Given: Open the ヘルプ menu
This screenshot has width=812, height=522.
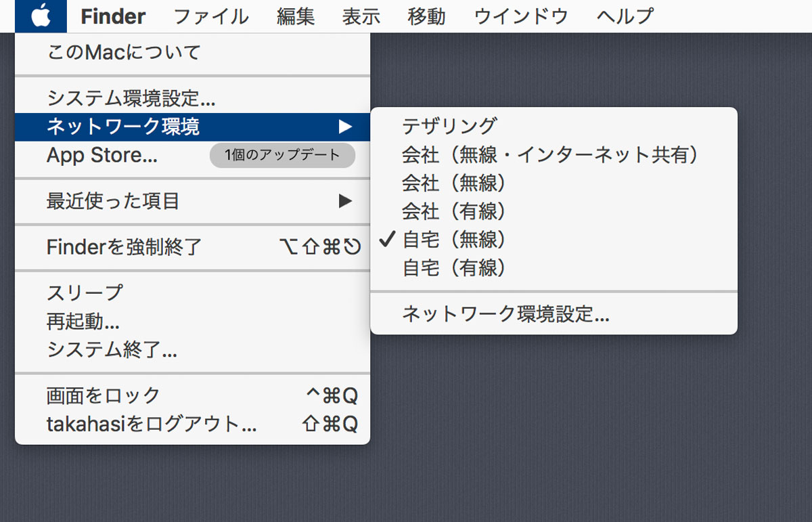Looking at the screenshot, I should pos(625,16).
